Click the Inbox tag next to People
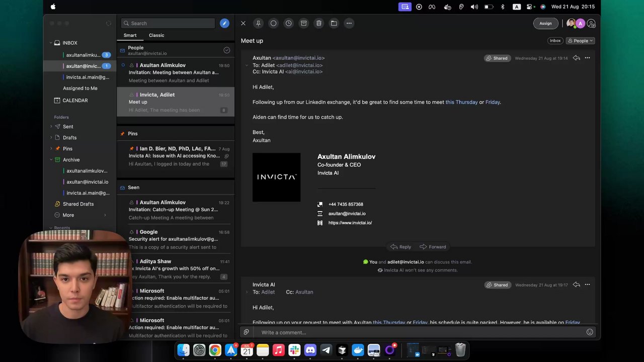Viewport: 644px width, 362px height. (555, 41)
